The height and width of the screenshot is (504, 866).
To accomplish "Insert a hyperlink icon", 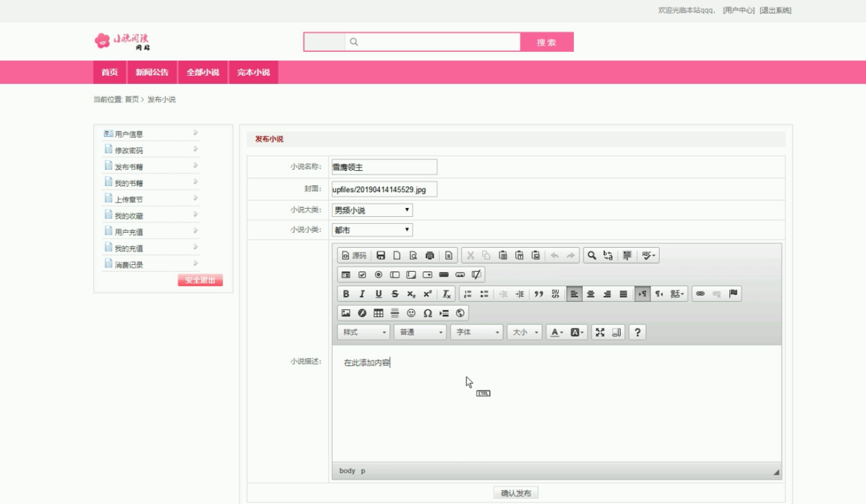I will (x=700, y=294).
